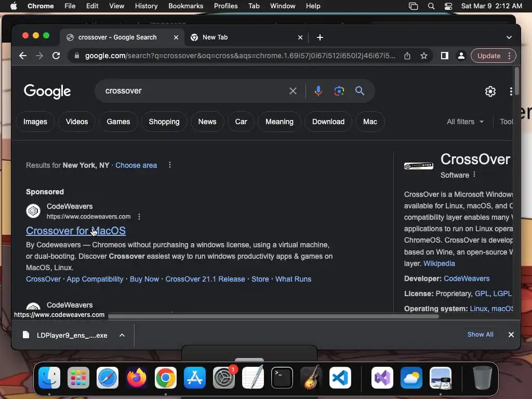Expand LDPlayer9 download options chevron
The image size is (532, 399).
(122, 335)
